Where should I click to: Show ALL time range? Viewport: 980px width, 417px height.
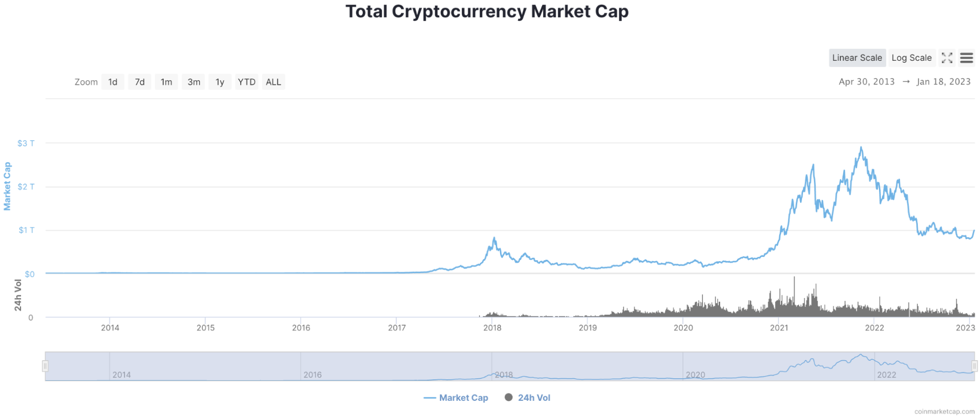[274, 82]
